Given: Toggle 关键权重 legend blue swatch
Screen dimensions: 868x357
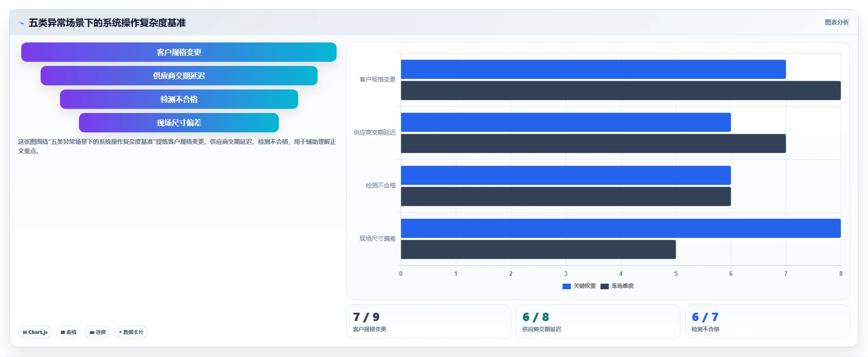Looking at the screenshot, I should (567, 286).
